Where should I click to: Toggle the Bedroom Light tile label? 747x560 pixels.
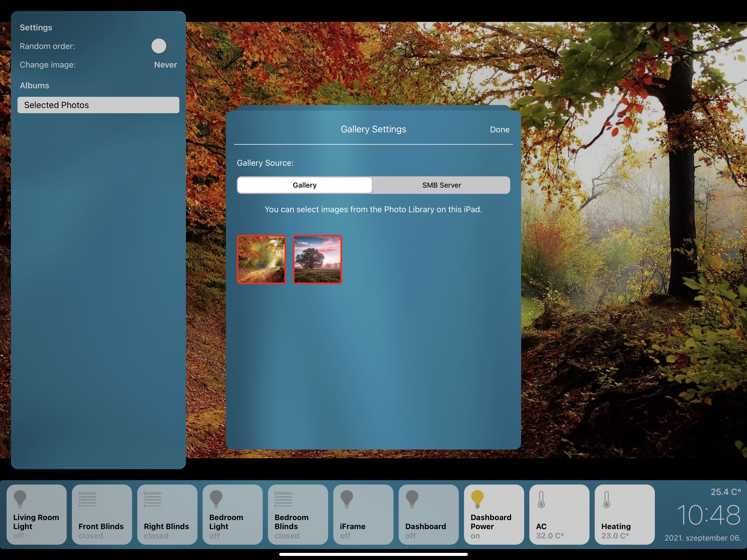[226, 522]
